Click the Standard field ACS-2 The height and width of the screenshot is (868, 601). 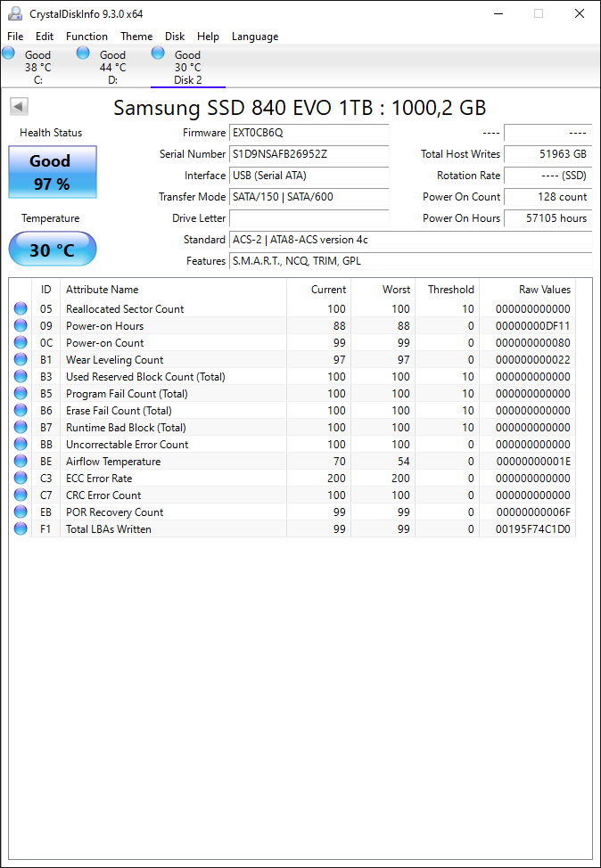tap(410, 240)
